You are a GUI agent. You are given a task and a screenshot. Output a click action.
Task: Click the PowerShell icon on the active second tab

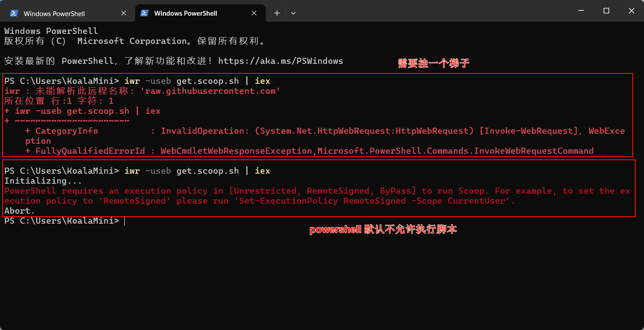144,13
